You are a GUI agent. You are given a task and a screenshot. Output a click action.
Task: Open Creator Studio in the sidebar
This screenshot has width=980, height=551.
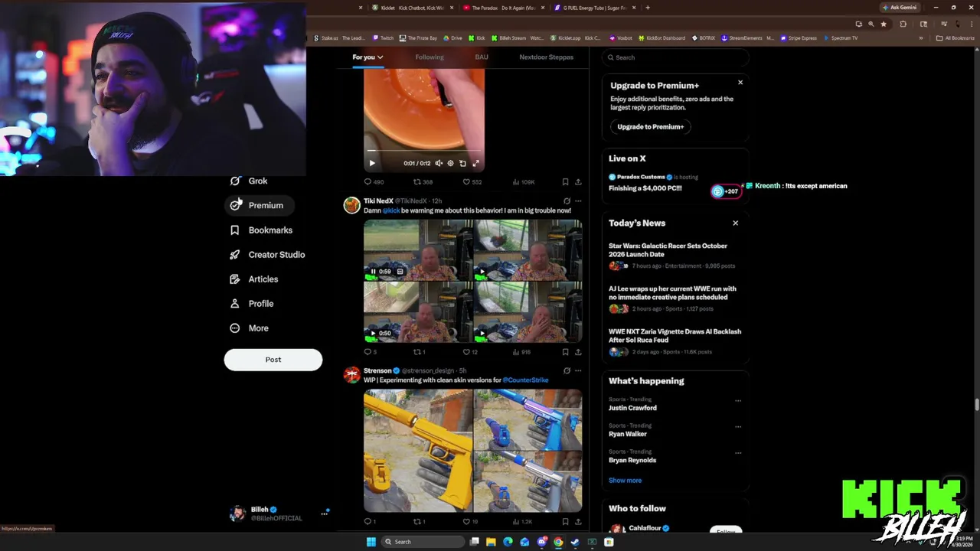(x=267, y=255)
